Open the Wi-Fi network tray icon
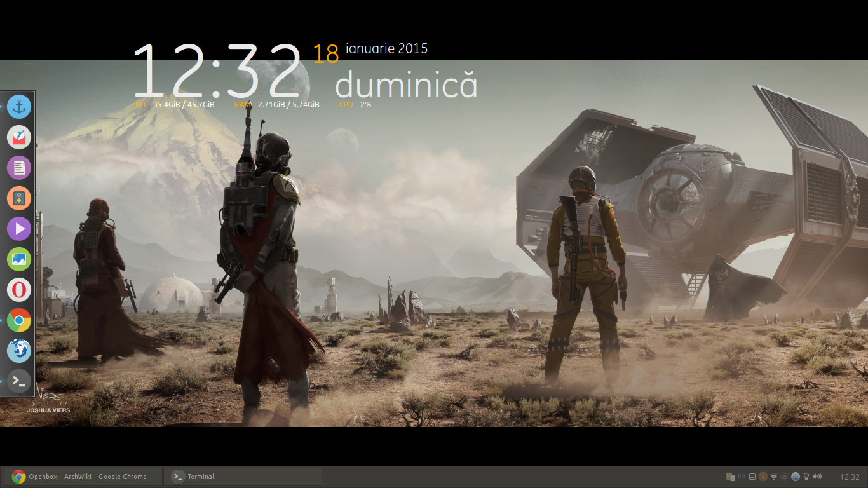 [774, 477]
